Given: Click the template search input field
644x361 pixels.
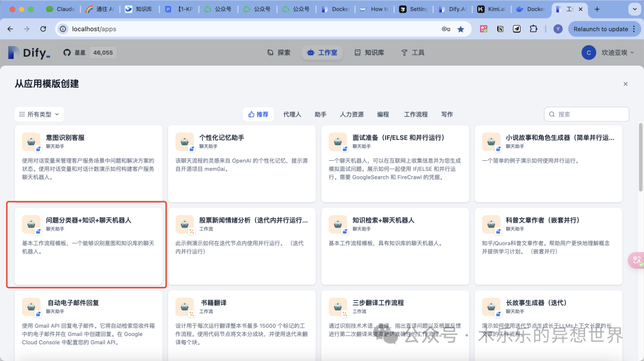Looking at the screenshot, I should 590,114.
